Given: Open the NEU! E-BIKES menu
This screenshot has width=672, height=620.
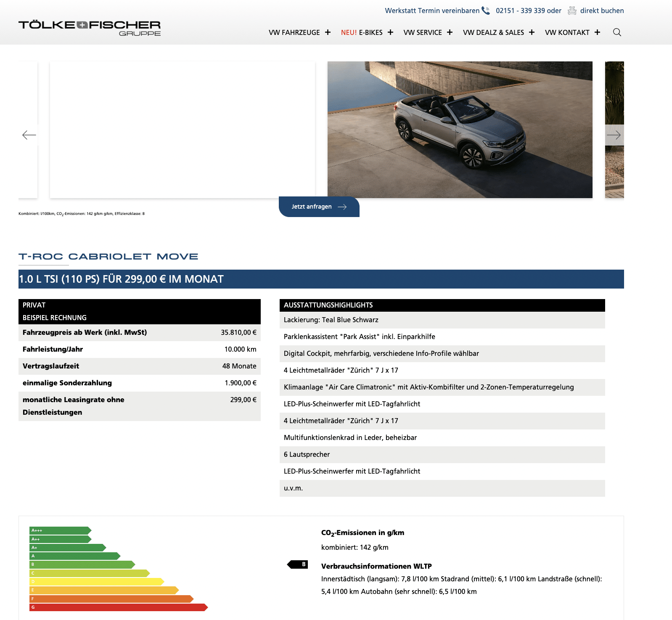Looking at the screenshot, I should (362, 32).
